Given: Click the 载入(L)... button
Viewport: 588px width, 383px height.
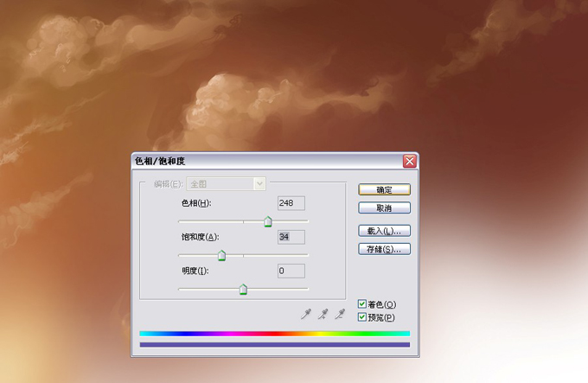Looking at the screenshot, I should click(385, 231).
